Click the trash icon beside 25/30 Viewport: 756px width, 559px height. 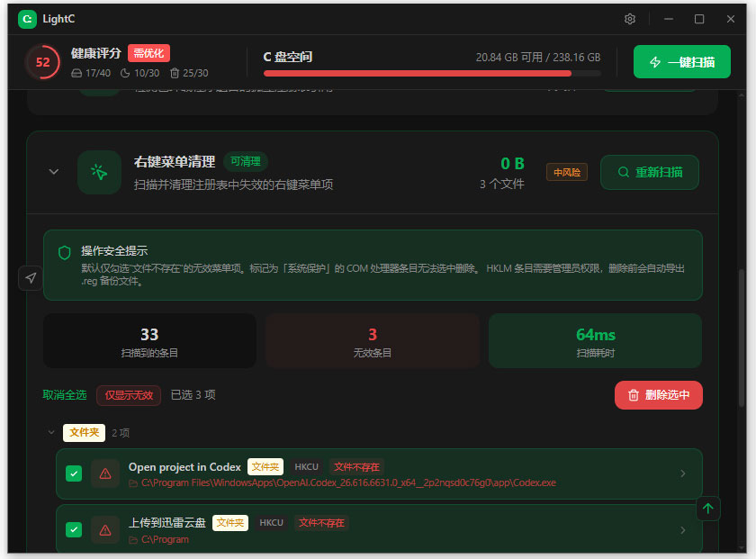pos(175,73)
